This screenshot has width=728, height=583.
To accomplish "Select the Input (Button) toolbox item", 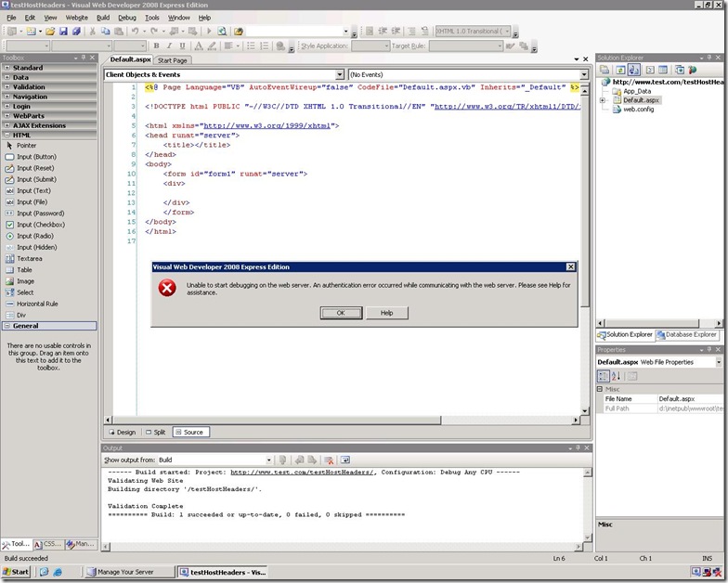I will 36,157.
